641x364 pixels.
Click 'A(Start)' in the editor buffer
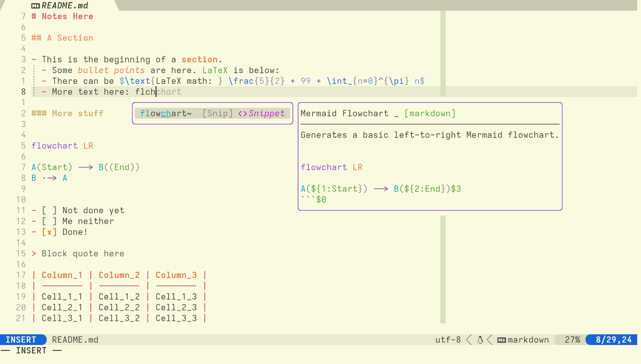[52, 167]
